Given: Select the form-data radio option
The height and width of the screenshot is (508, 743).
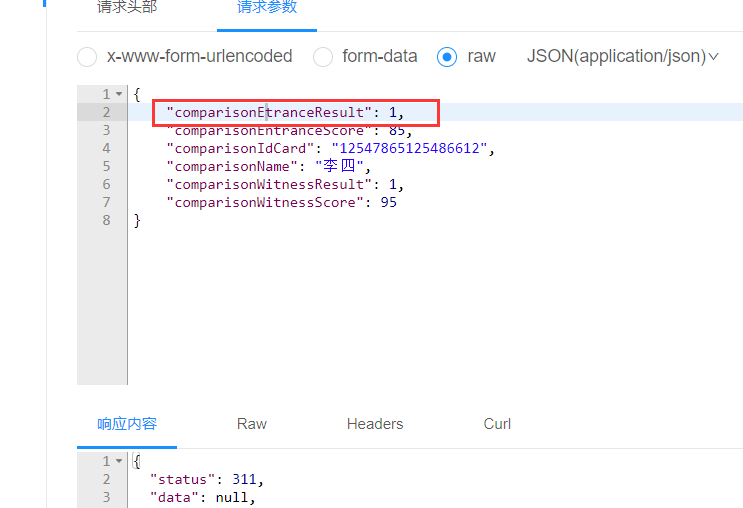Looking at the screenshot, I should (x=323, y=57).
